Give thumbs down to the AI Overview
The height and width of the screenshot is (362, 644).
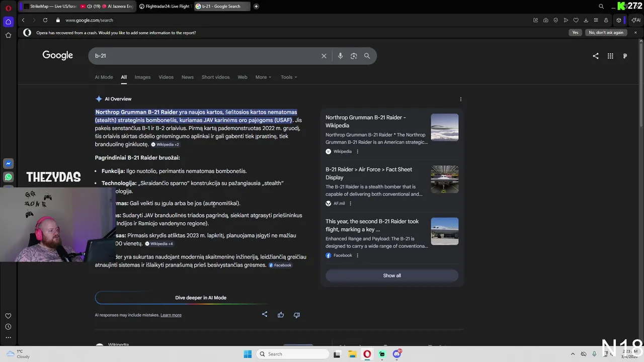click(x=297, y=315)
